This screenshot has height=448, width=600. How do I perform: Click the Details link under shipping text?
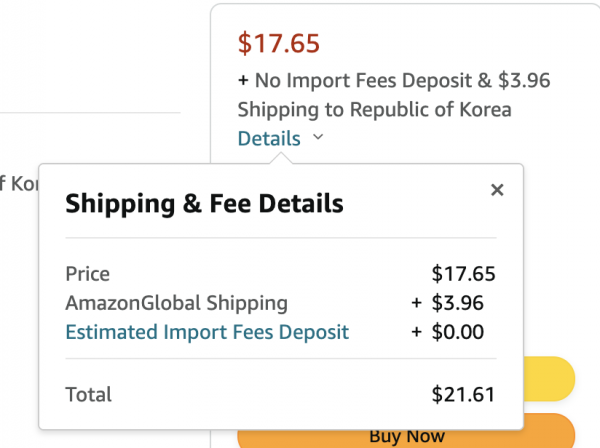coord(269,138)
